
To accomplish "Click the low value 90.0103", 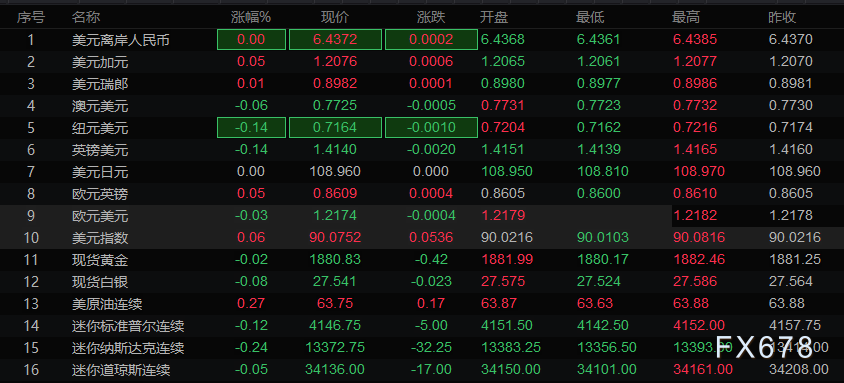I will (602, 237).
